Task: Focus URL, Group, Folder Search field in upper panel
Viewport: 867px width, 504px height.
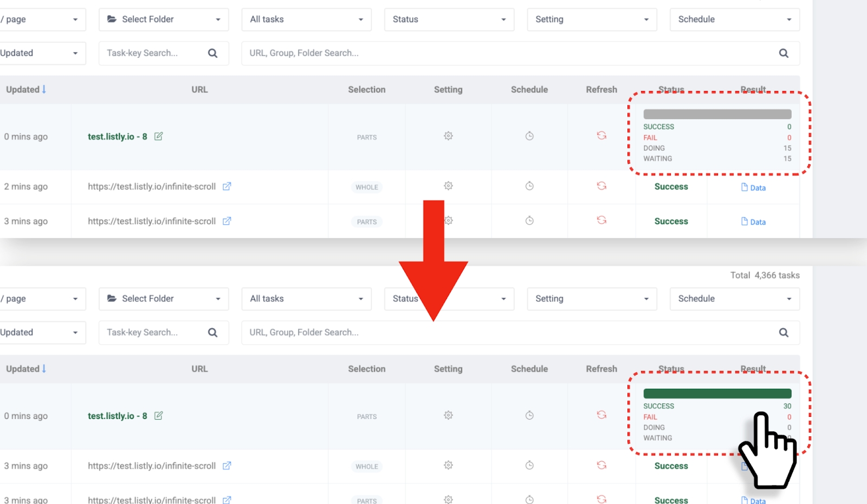Action: click(x=509, y=53)
